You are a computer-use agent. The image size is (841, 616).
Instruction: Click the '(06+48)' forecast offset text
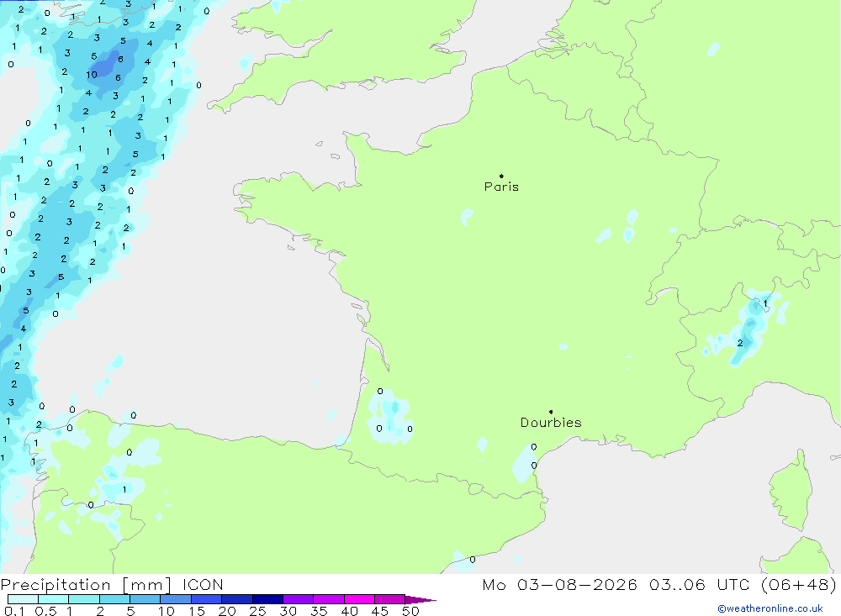coord(799,585)
